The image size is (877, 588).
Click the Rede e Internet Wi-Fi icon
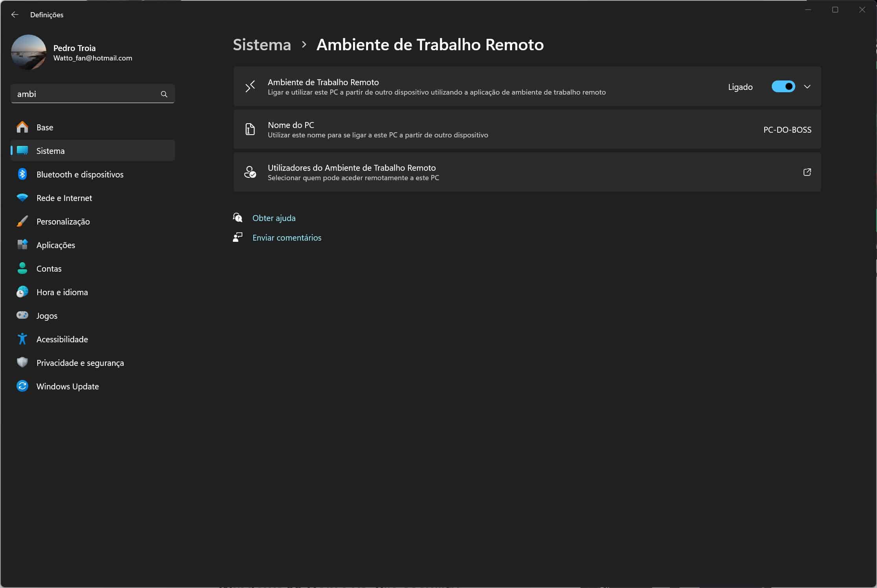(22, 198)
